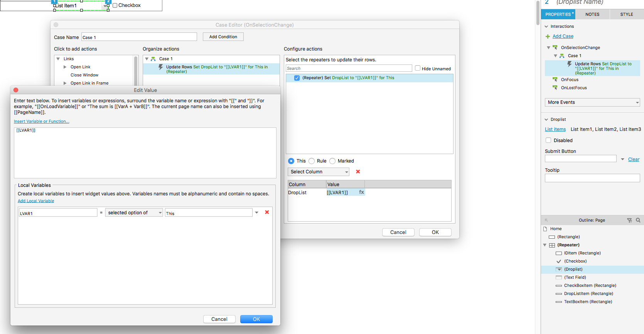This screenshot has height=334, width=644.
Task: Open the Select Column dropdown
Action: click(x=318, y=172)
